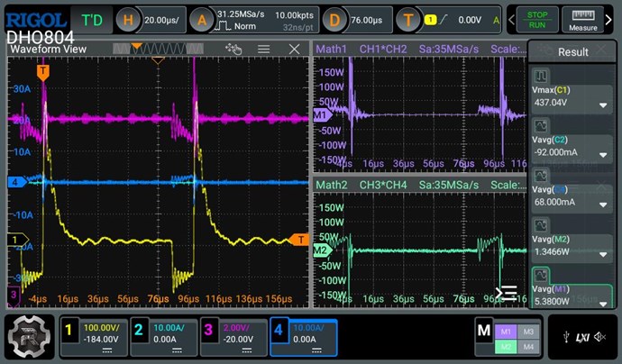The width and height of the screenshot is (622, 364).
Task: Expand the Vavg(C2) measurement dropdown
Action: (603, 155)
